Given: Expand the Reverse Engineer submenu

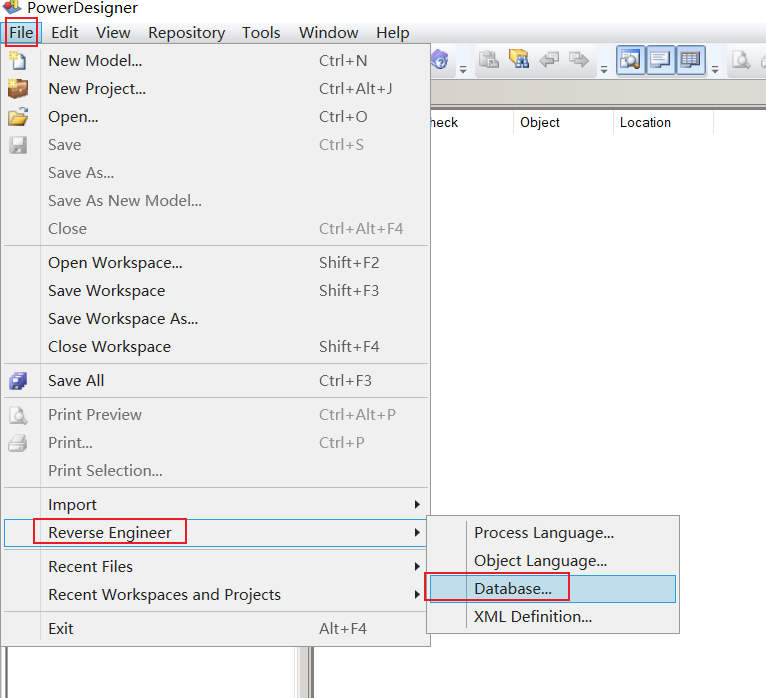Looking at the screenshot, I should 216,532.
